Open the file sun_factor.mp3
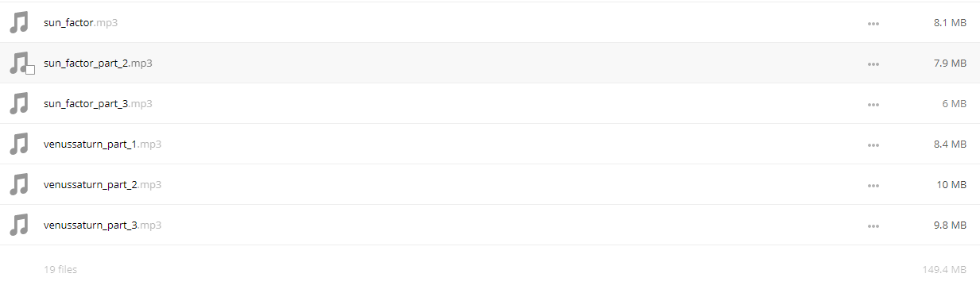The width and height of the screenshot is (980, 289). [x=81, y=23]
